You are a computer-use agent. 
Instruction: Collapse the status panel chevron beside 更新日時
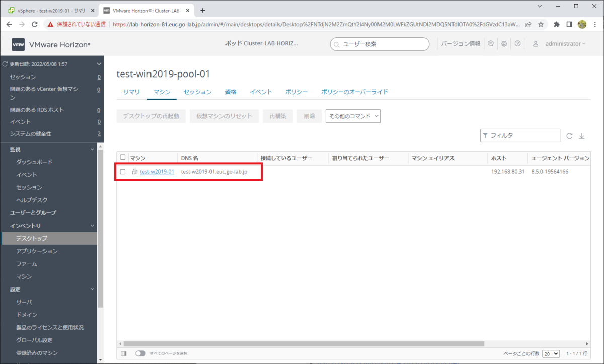[99, 64]
